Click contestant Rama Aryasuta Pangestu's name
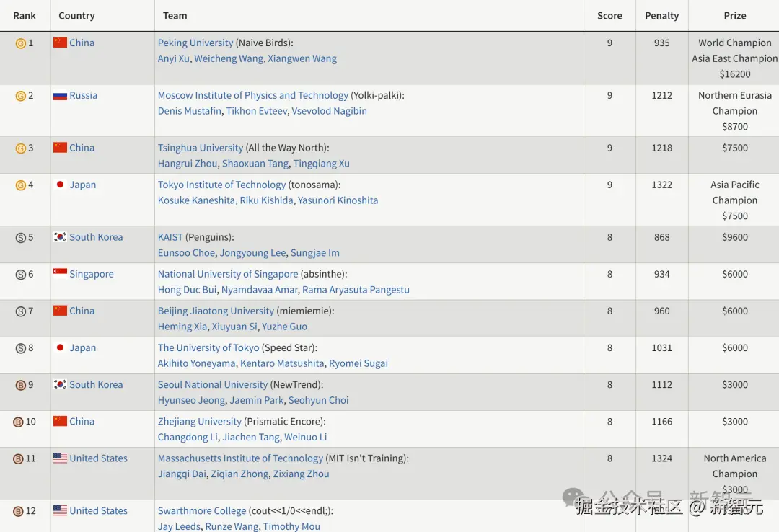This screenshot has width=779, height=532. point(356,290)
